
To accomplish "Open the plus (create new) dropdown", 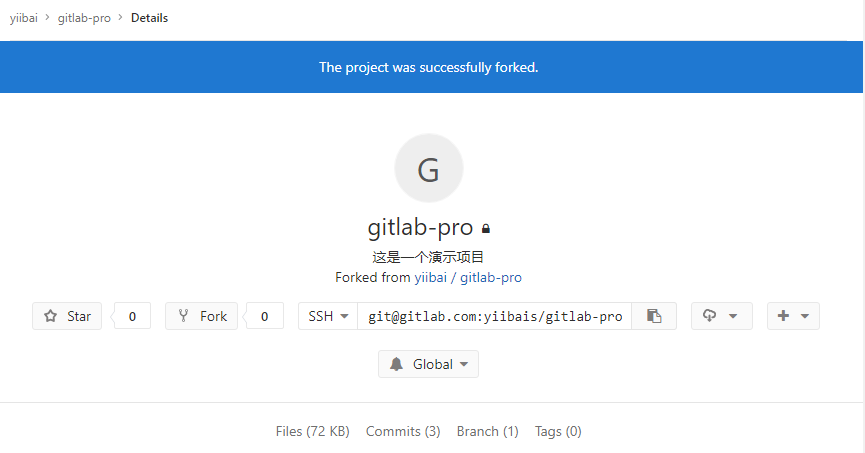I will [x=793, y=316].
